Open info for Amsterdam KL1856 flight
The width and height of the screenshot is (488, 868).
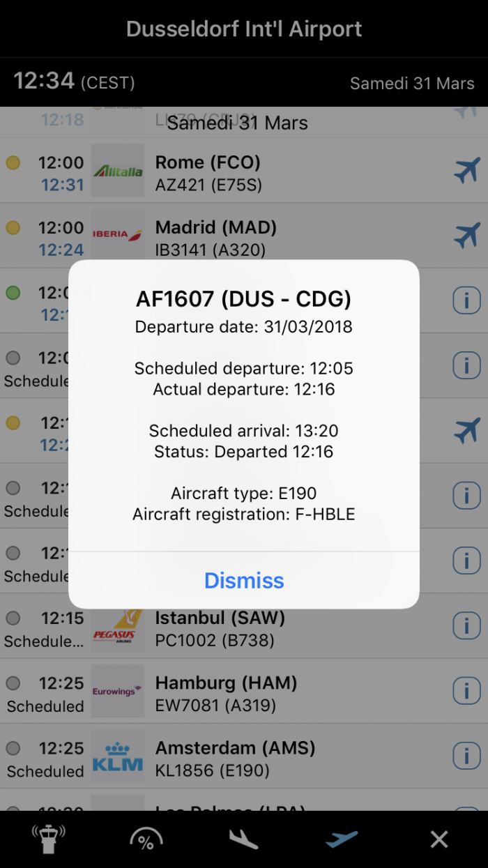466,756
